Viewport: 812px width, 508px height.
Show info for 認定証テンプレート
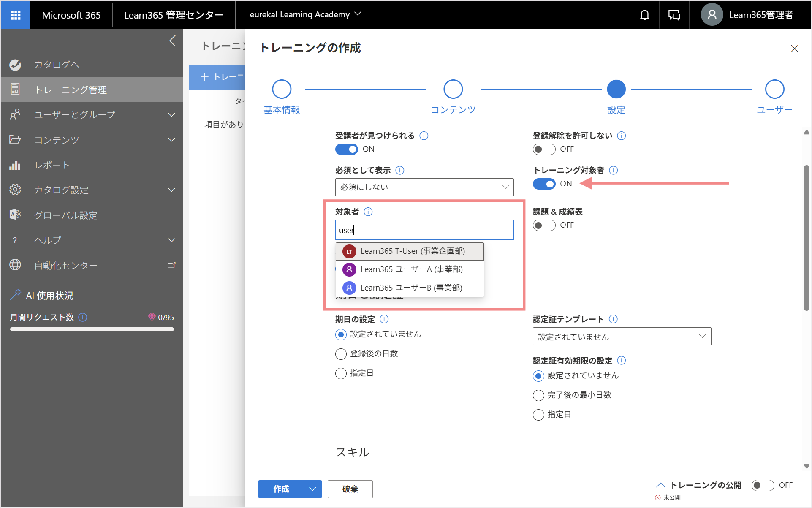pyautogui.click(x=614, y=319)
